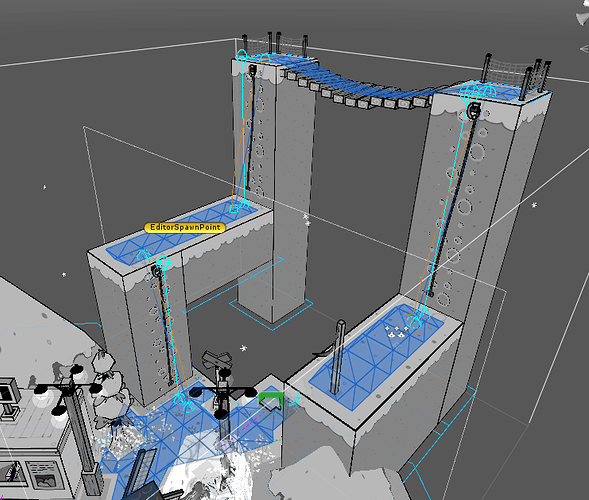
Task: Select the pulley wheel on the right tall pillar
Action: pos(474,110)
